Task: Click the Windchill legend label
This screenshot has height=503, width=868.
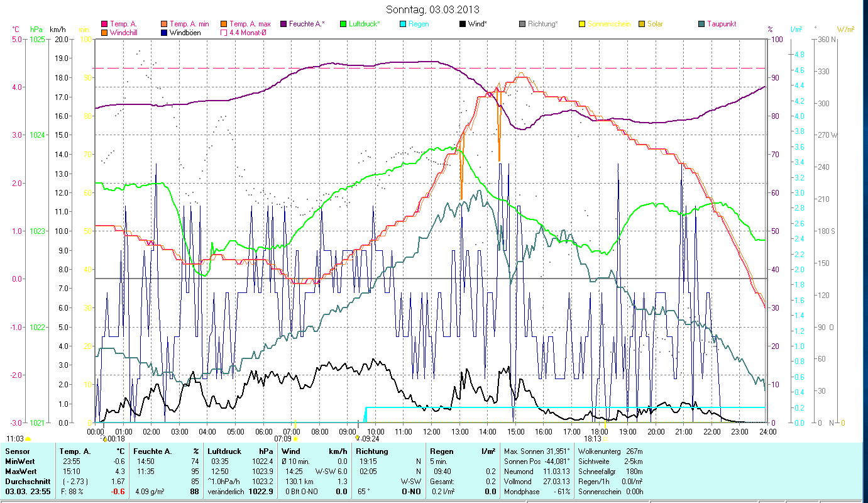Action: click(126, 32)
